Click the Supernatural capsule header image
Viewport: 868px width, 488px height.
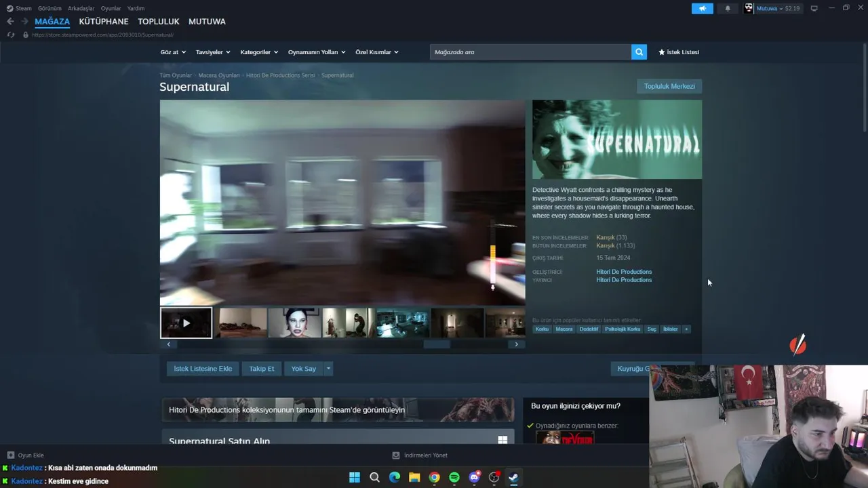617,140
